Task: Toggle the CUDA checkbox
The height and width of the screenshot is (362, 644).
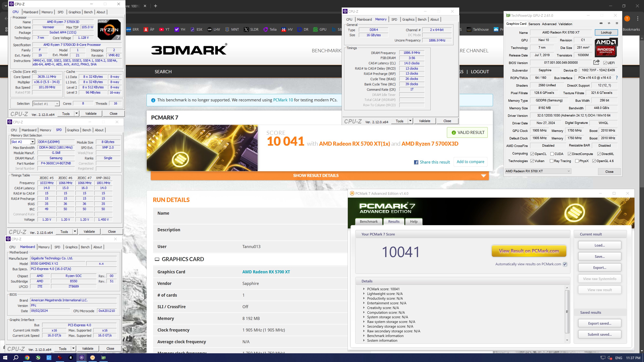Action: coord(552,154)
